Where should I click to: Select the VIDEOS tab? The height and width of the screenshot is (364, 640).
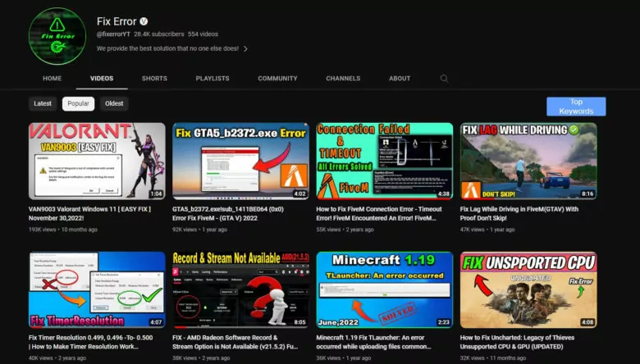102,78
